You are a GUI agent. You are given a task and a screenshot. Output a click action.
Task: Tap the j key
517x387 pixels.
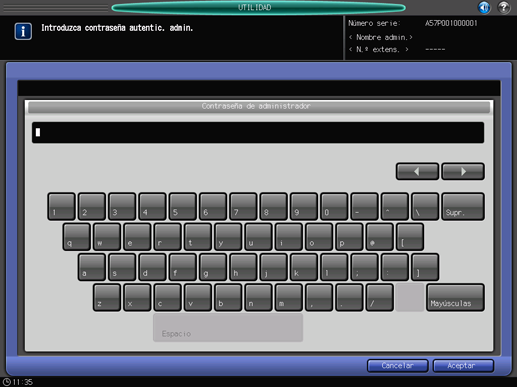(x=274, y=267)
